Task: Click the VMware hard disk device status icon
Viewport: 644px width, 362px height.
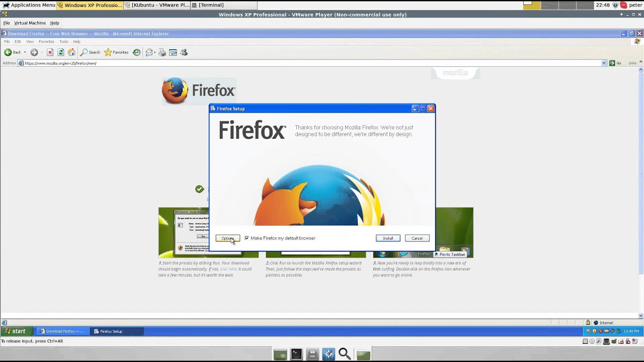Action: coord(585,341)
